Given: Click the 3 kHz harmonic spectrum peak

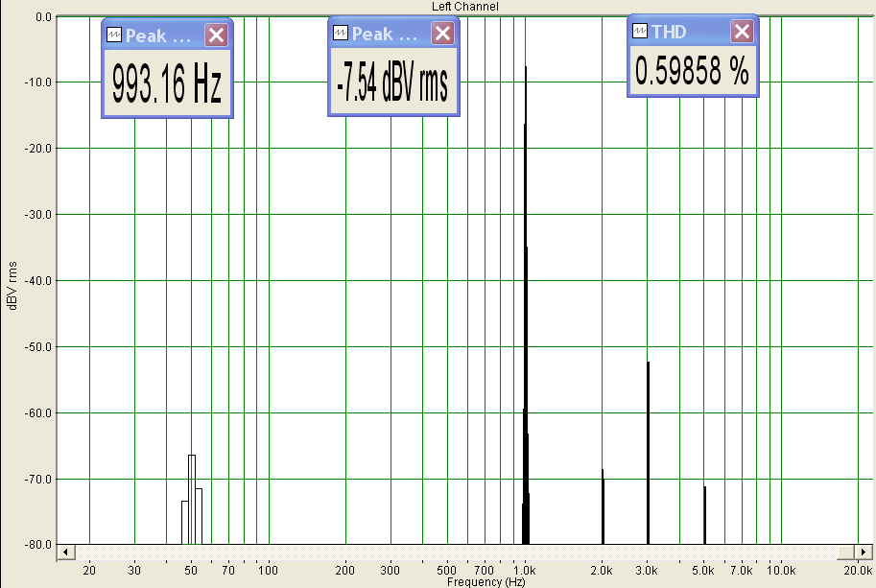Looking at the screenshot, I should pos(648,453).
